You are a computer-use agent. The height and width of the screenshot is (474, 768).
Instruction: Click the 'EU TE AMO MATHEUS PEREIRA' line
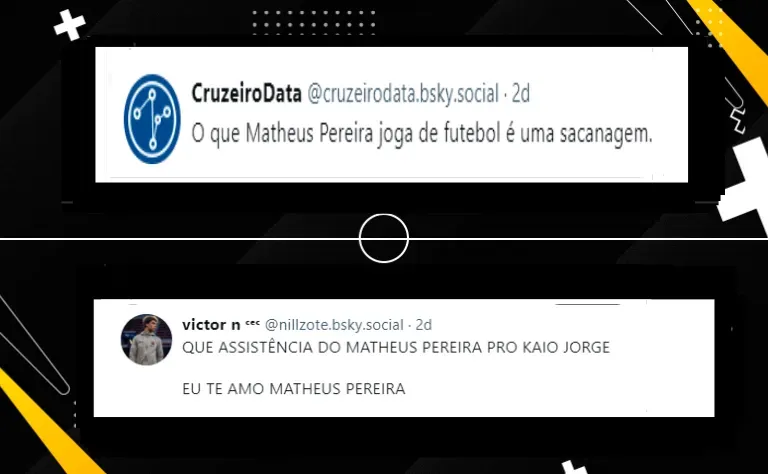click(x=294, y=389)
